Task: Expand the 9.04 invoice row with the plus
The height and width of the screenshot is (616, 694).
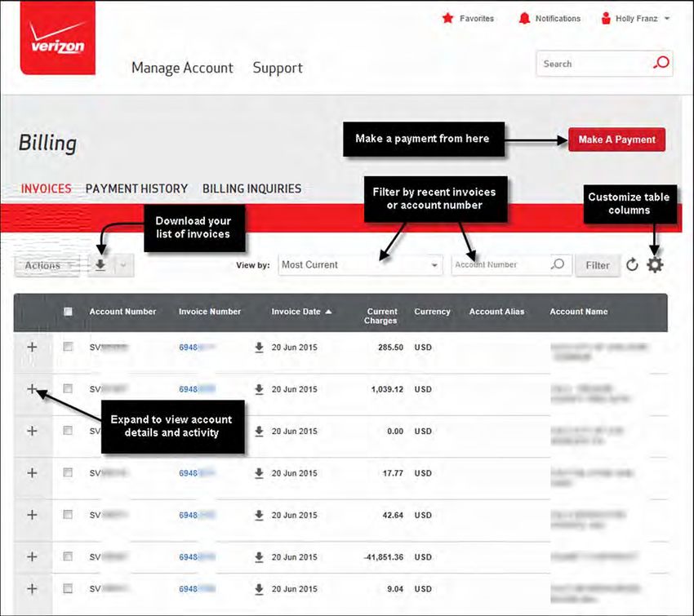Action: click(32, 588)
